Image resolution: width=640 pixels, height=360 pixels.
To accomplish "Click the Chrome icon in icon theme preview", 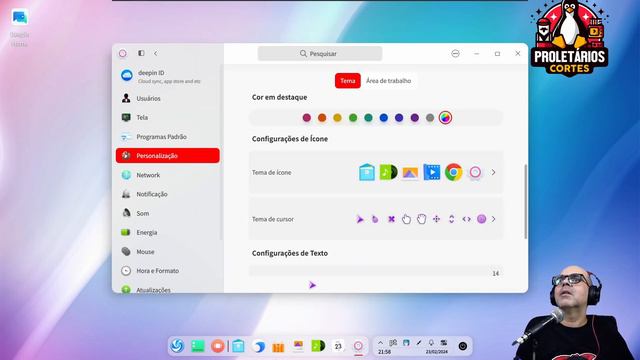I will [x=453, y=172].
